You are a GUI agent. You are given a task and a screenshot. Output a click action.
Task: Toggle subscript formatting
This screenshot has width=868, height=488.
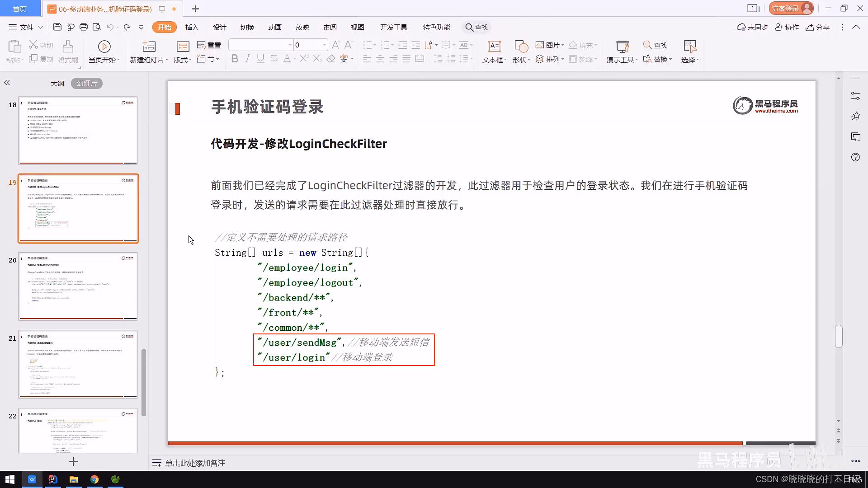point(317,59)
